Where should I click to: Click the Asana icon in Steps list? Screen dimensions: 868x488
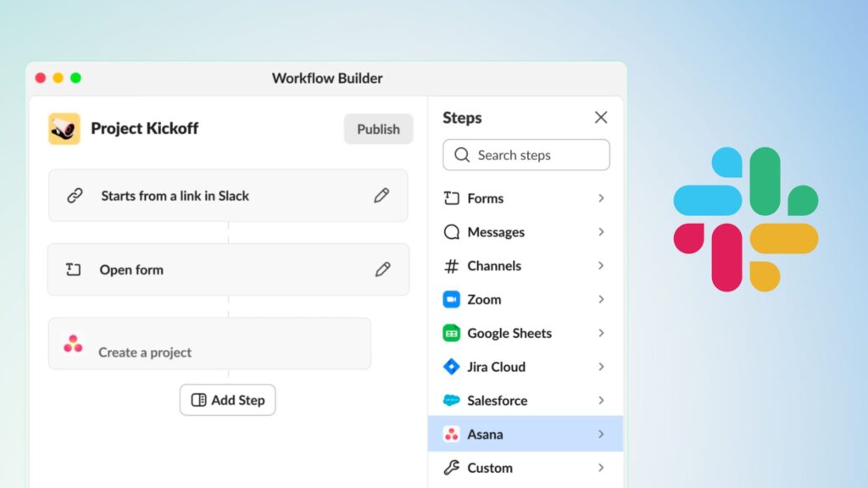point(452,435)
